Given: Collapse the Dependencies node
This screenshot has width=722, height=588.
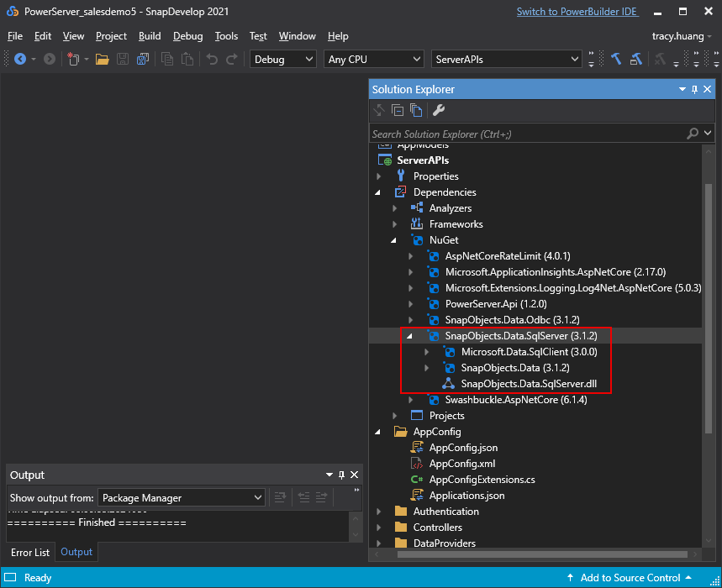Looking at the screenshot, I should click(x=378, y=192).
